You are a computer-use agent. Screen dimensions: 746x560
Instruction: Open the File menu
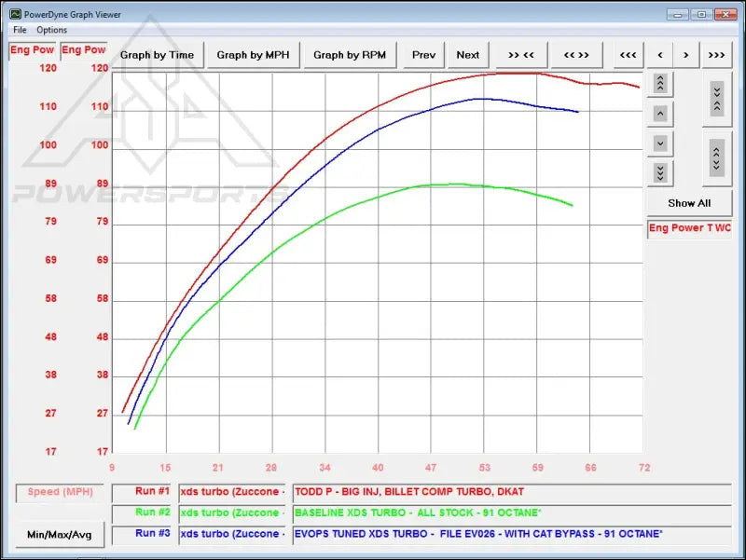(x=18, y=29)
